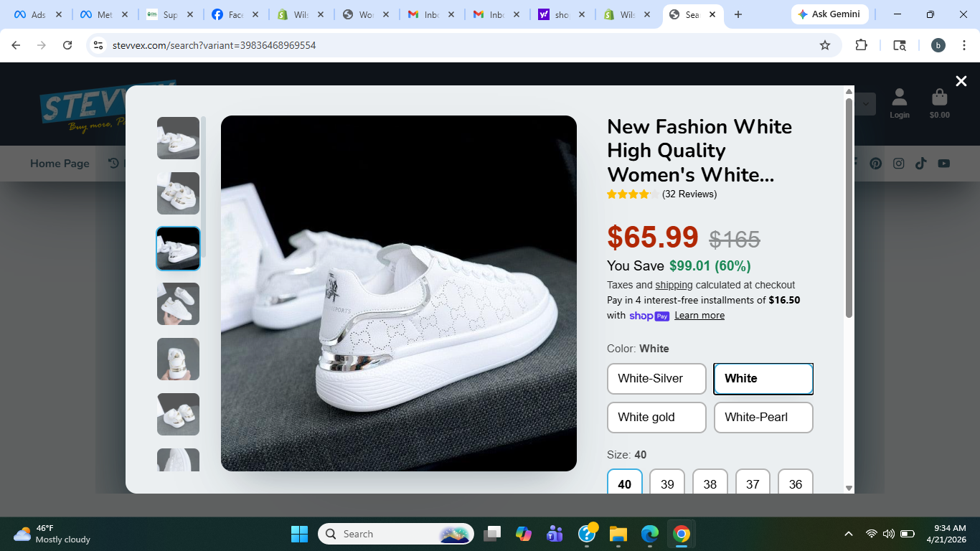The height and width of the screenshot is (551, 980).
Task: Click the shipping policy link
Action: 674,285
